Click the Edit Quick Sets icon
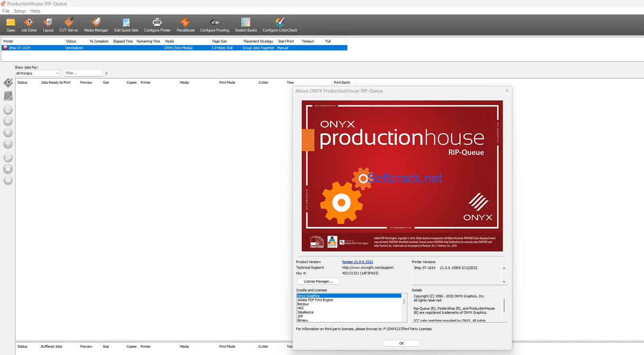This screenshot has width=644, height=355. (126, 25)
